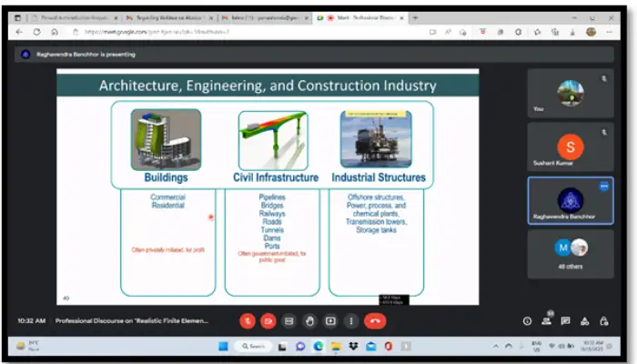
Task: Open a new browser tab
Action: [x=416, y=17]
